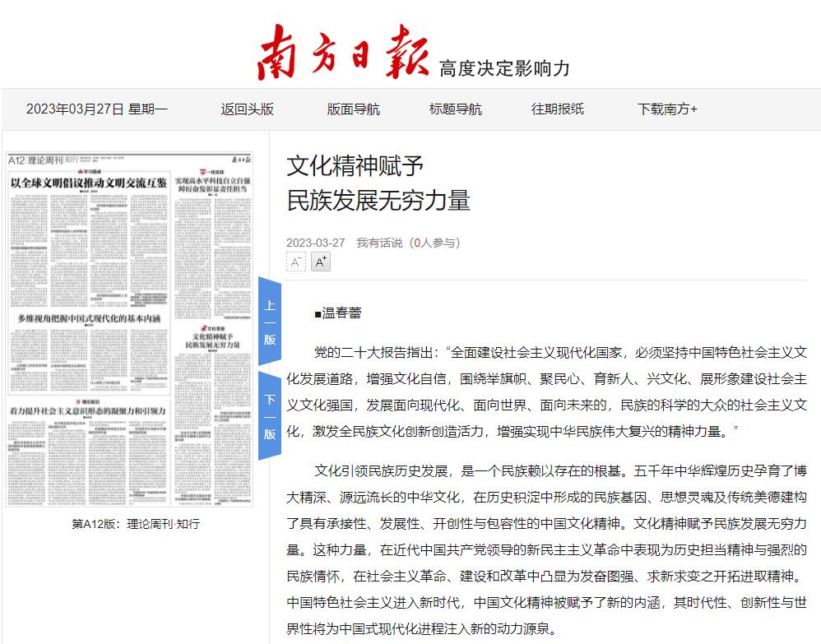Increase article font size with A+ button
This screenshot has height=644, width=821.
coord(320,262)
